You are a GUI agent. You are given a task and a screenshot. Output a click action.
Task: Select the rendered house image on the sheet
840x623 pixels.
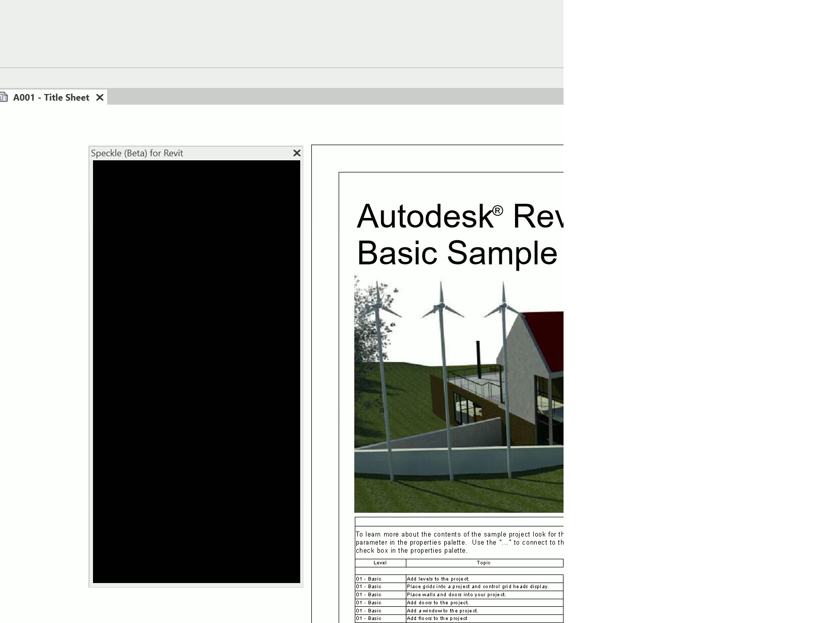(459, 394)
